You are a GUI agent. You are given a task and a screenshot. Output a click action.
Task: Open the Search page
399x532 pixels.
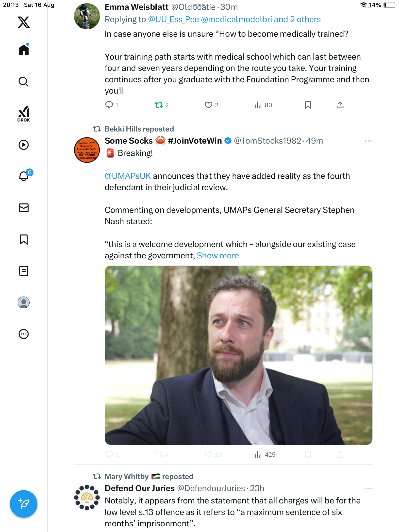click(x=24, y=82)
